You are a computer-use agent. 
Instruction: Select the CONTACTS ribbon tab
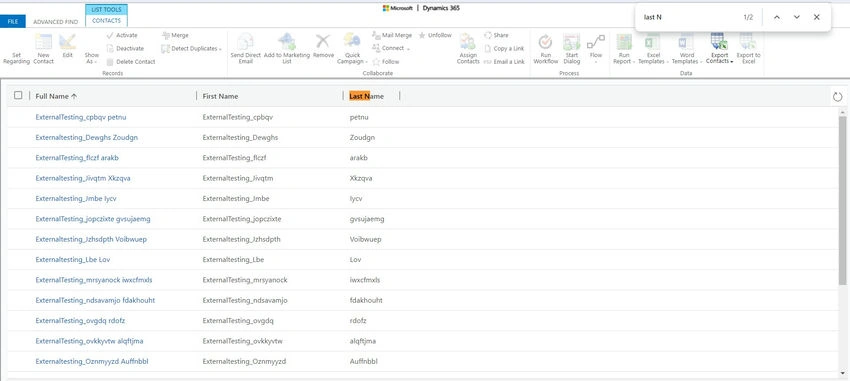(x=106, y=21)
